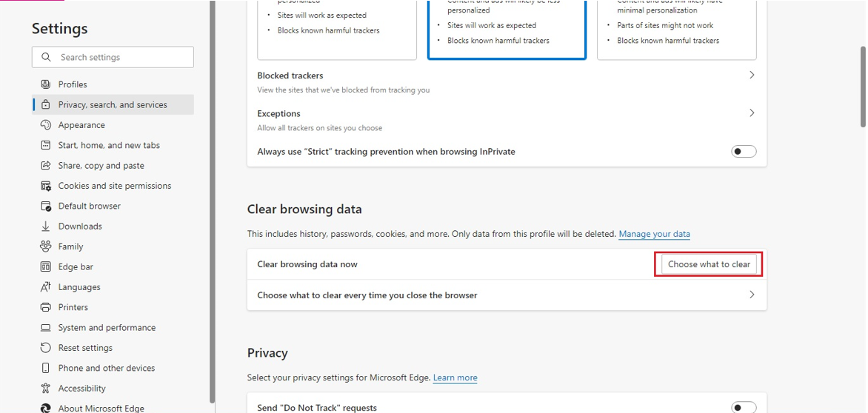Image resolution: width=868 pixels, height=413 pixels.
Task: Click the Profiles icon in sidebar
Action: 46,84
